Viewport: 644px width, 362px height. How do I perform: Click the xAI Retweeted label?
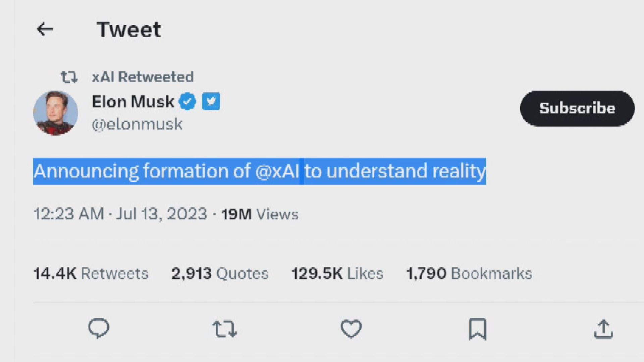coord(143,77)
